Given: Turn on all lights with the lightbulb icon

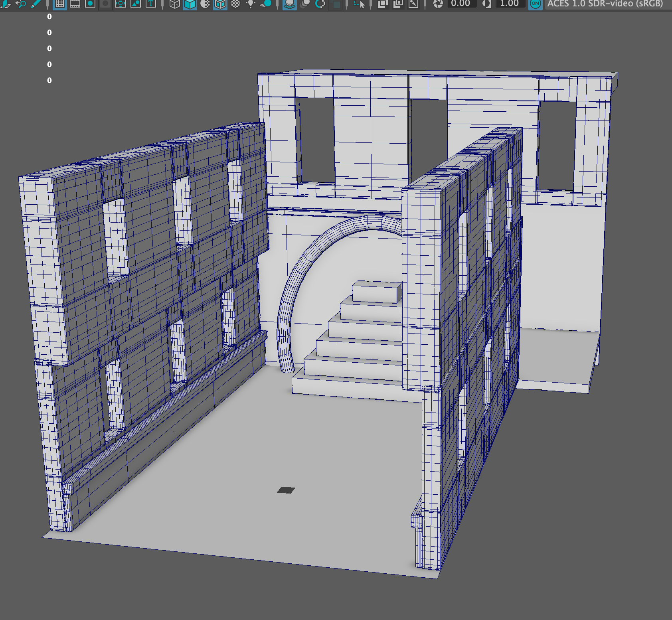Looking at the screenshot, I should click(250, 5).
